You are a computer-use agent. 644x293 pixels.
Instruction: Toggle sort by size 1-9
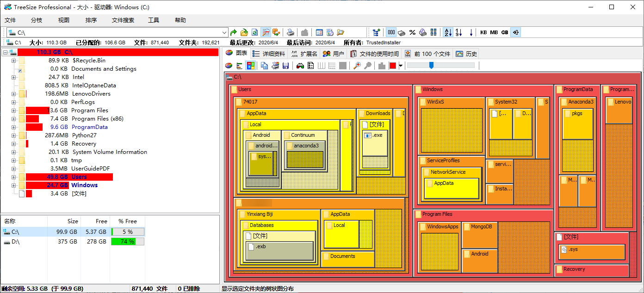point(458,32)
